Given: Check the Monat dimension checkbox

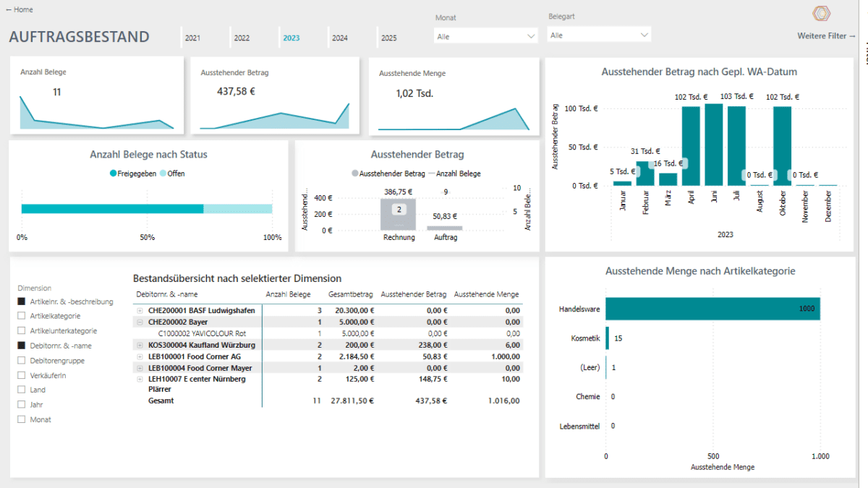Looking at the screenshot, I should 22,419.
